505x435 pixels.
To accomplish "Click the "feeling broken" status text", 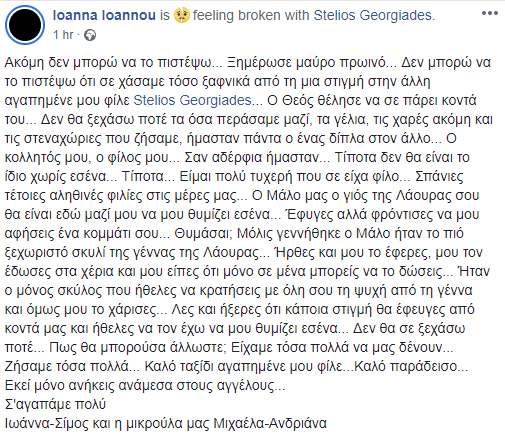I will point(236,15).
